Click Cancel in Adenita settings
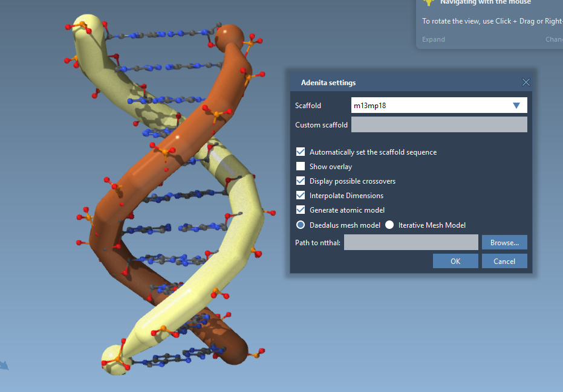Screen dimensions: 563x392 pyautogui.click(x=504, y=261)
